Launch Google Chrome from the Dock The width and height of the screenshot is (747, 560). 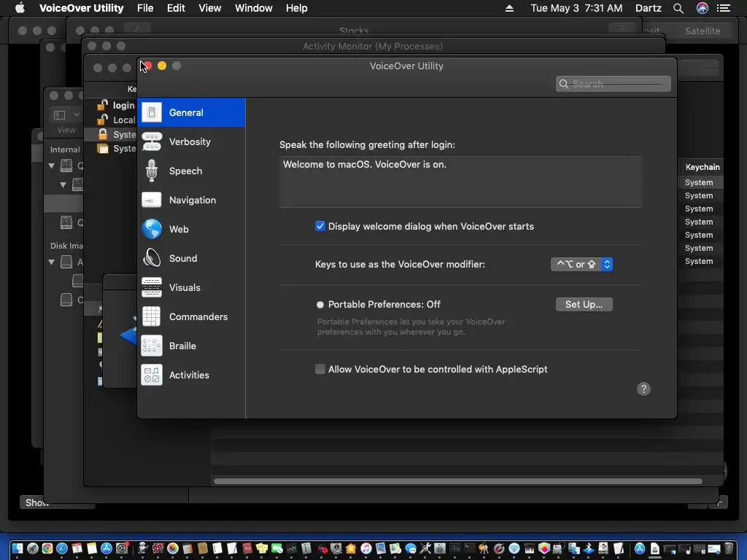[47, 548]
